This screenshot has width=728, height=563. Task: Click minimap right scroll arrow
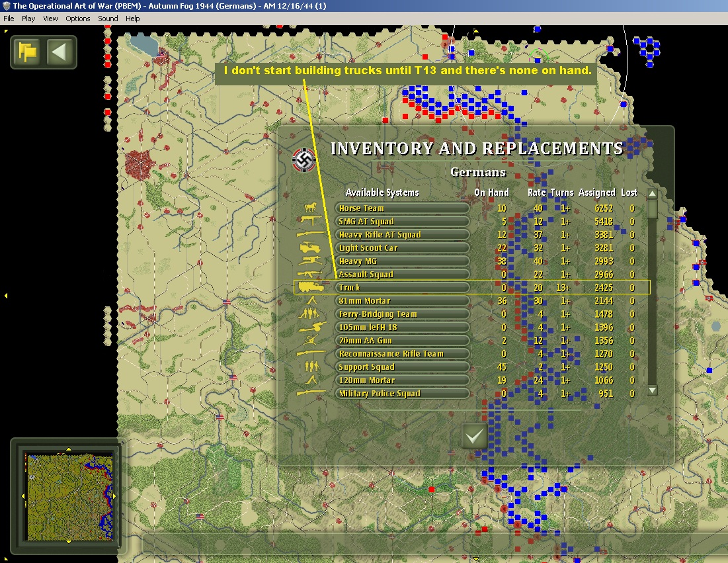pos(114,496)
